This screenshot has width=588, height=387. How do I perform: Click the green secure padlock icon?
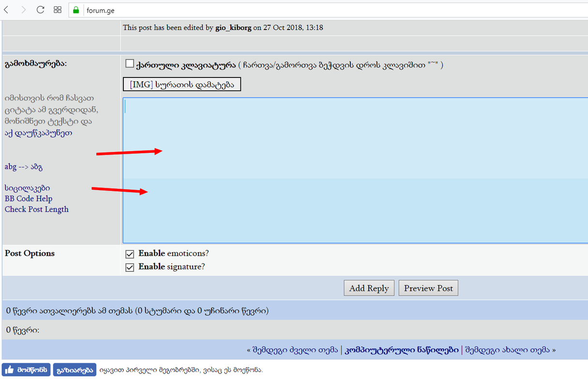(x=75, y=10)
